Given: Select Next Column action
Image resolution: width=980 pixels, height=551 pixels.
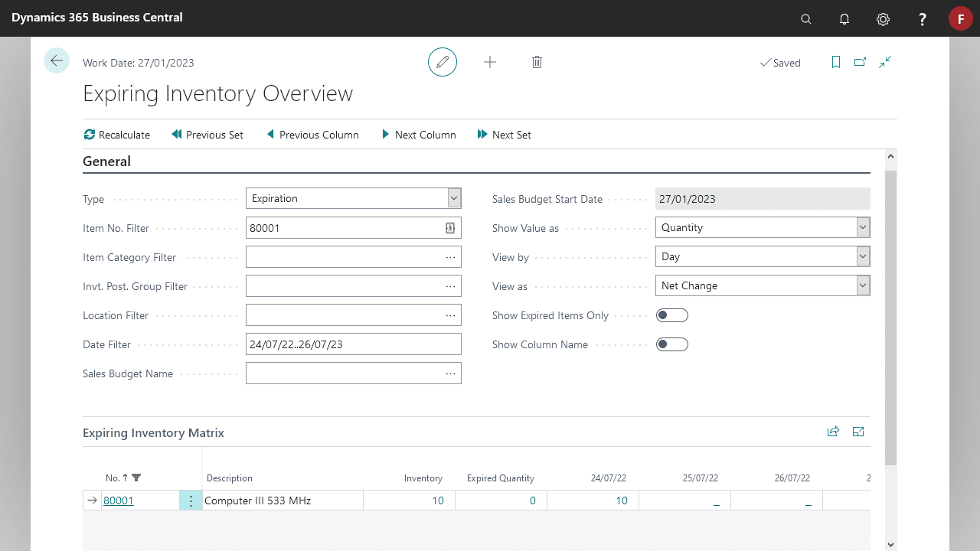Looking at the screenshot, I should pos(418,135).
